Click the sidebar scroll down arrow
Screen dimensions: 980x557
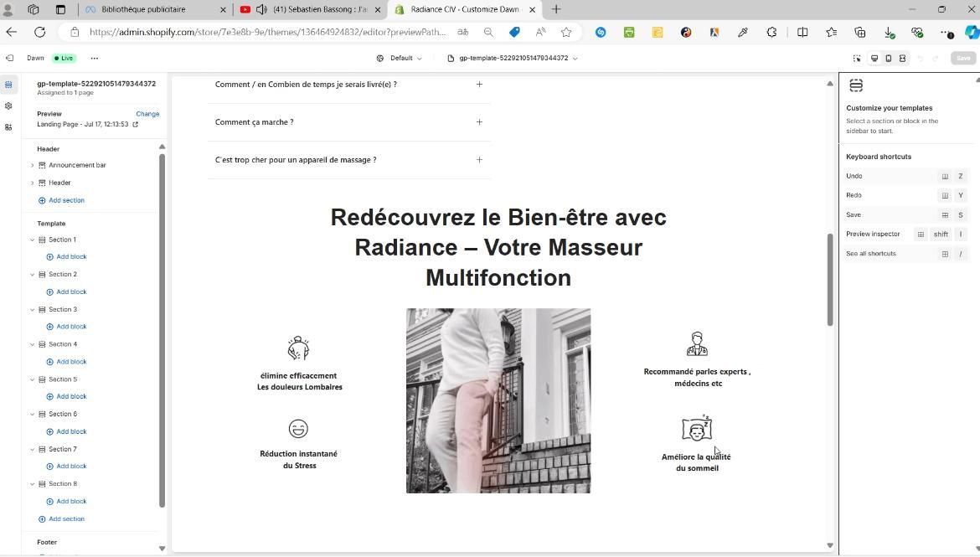tap(162, 549)
